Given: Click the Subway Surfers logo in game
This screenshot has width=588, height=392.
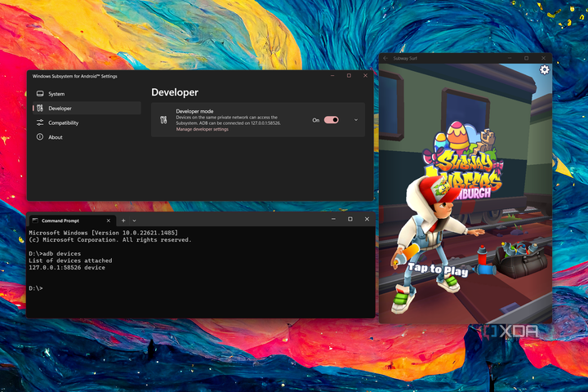Looking at the screenshot, I should click(x=464, y=162).
